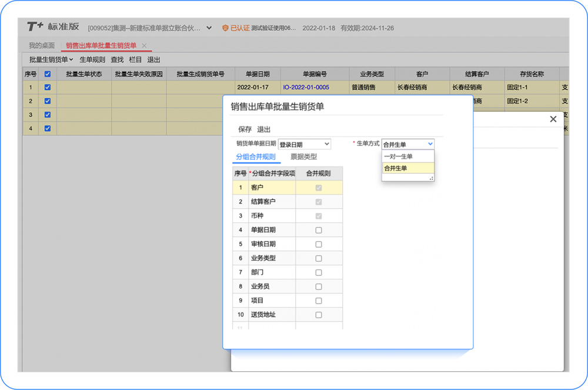This screenshot has width=588, height=390.
Task: Click 退出 inside the dialog
Action: click(x=263, y=129)
